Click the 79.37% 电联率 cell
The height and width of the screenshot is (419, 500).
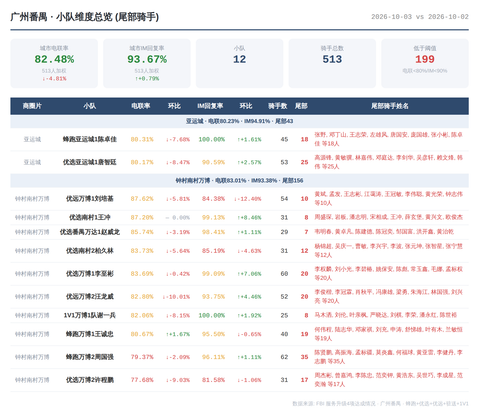pos(142,357)
